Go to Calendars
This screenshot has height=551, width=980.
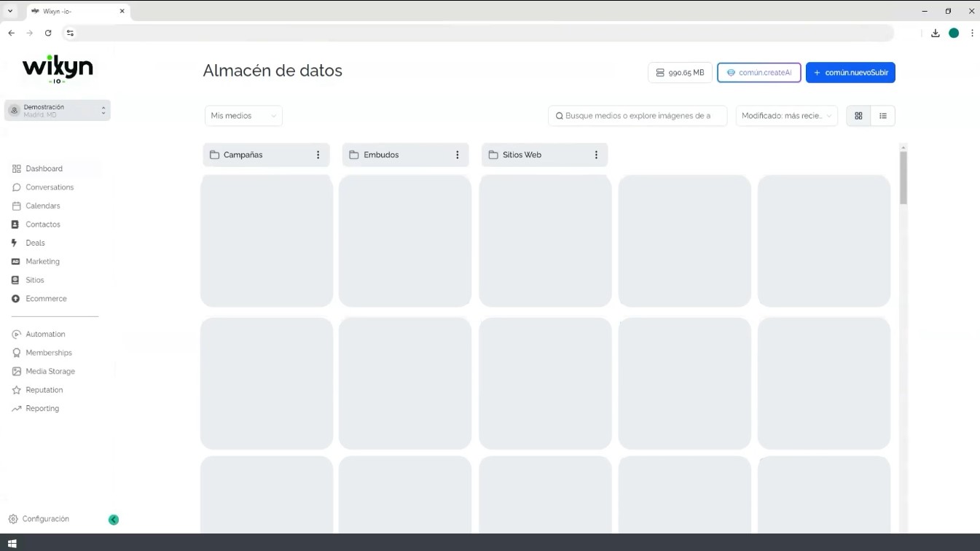[x=43, y=206]
